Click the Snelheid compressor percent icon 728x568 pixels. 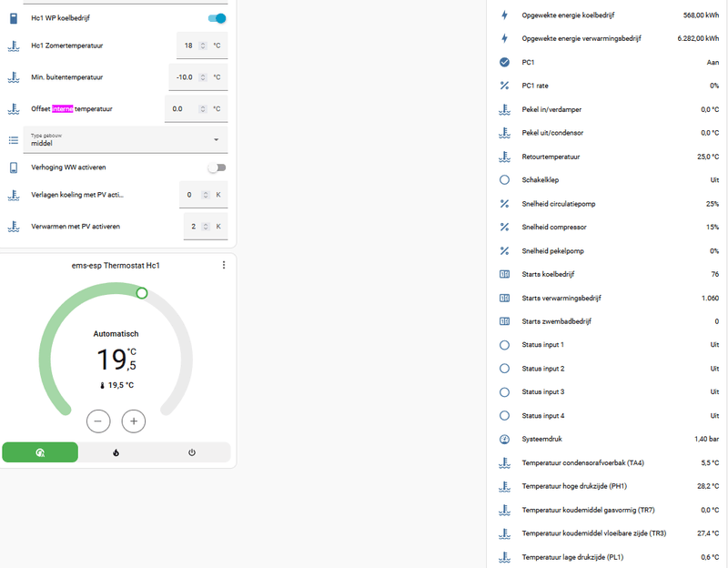(504, 227)
